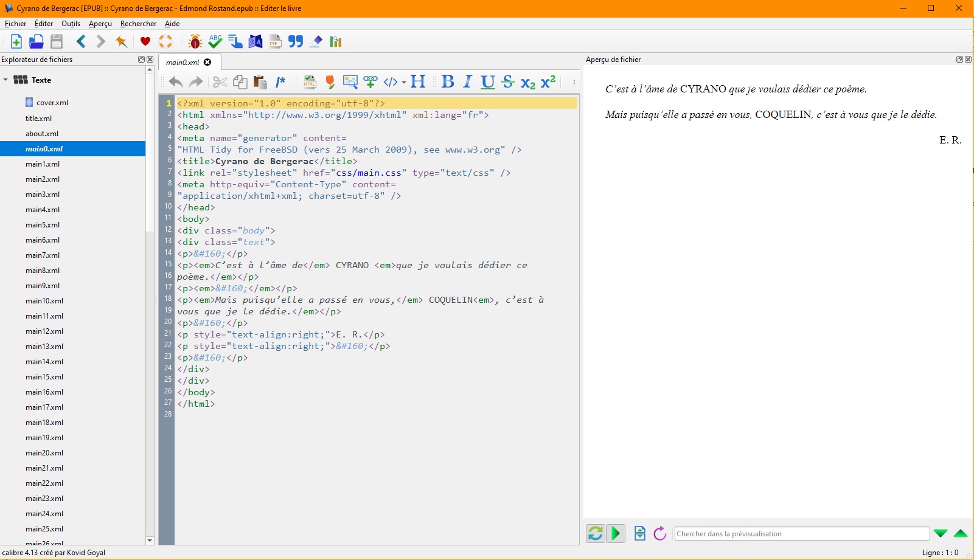Float the Explorateur de fichiers panel

[x=141, y=60]
